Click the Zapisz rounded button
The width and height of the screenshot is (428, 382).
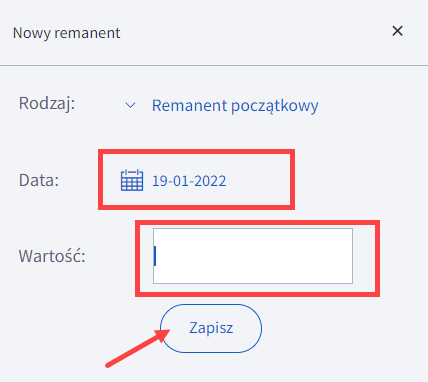point(211,328)
